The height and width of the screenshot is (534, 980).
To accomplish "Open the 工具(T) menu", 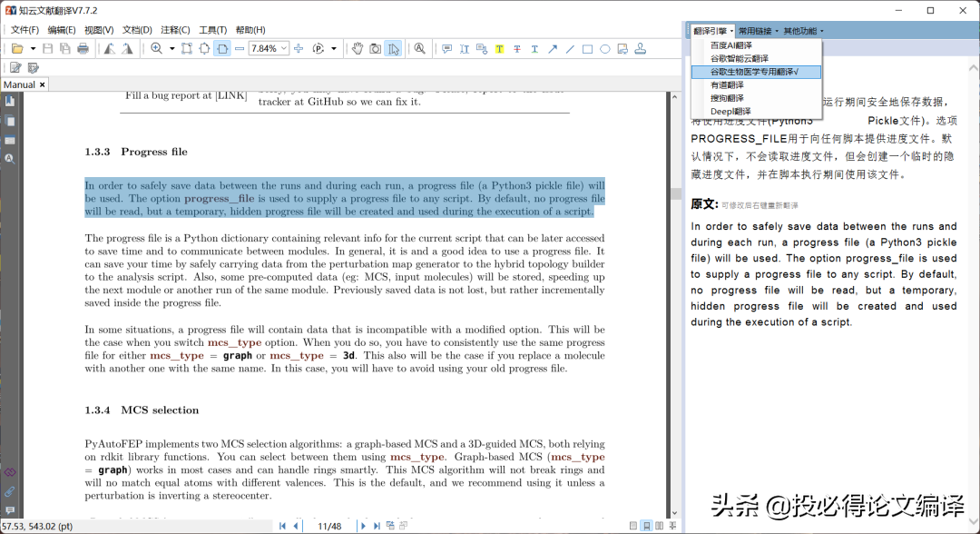I will 213,30.
